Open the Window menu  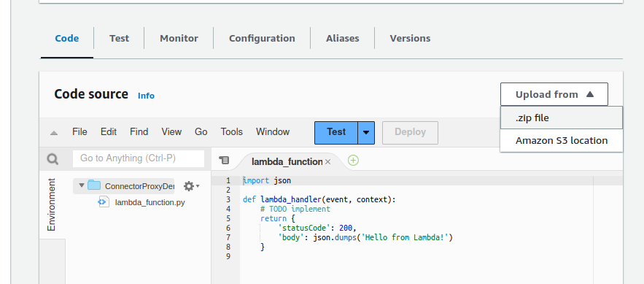(273, 132)
